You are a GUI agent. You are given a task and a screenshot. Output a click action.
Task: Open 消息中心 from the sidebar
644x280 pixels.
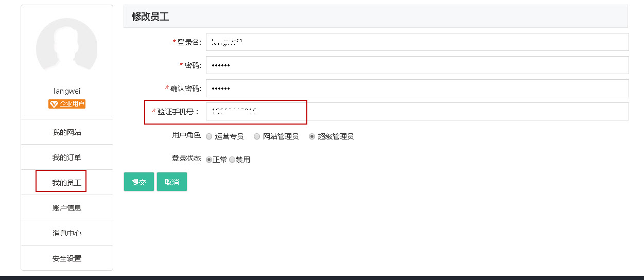coord(67,233)
